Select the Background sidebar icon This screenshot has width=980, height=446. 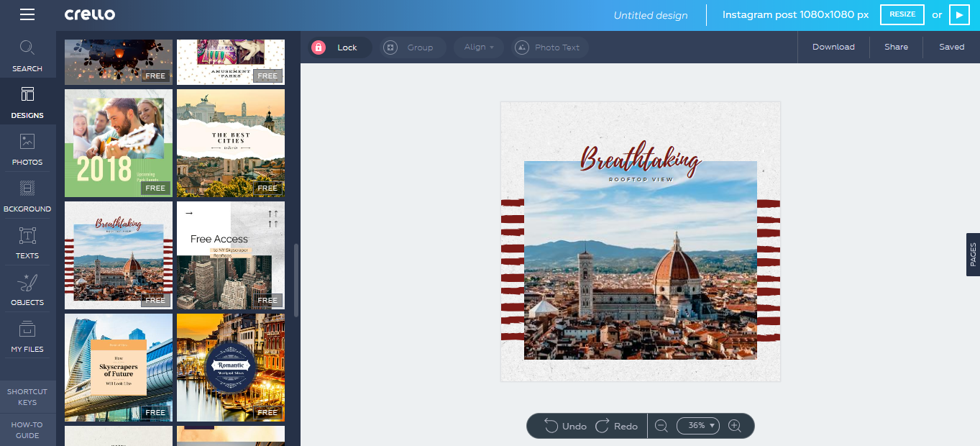28,196
